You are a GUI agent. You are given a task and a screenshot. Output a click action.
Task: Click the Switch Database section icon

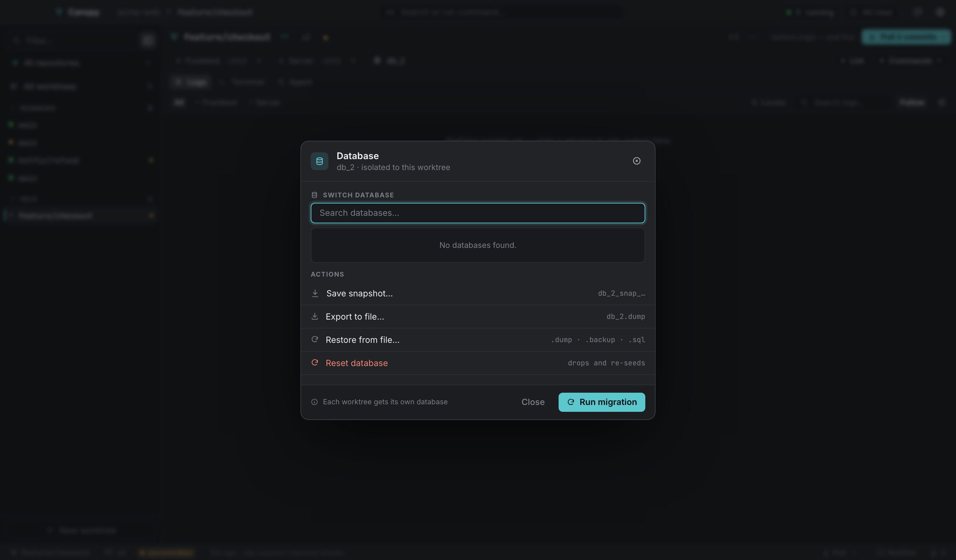[x=314, y=195]
